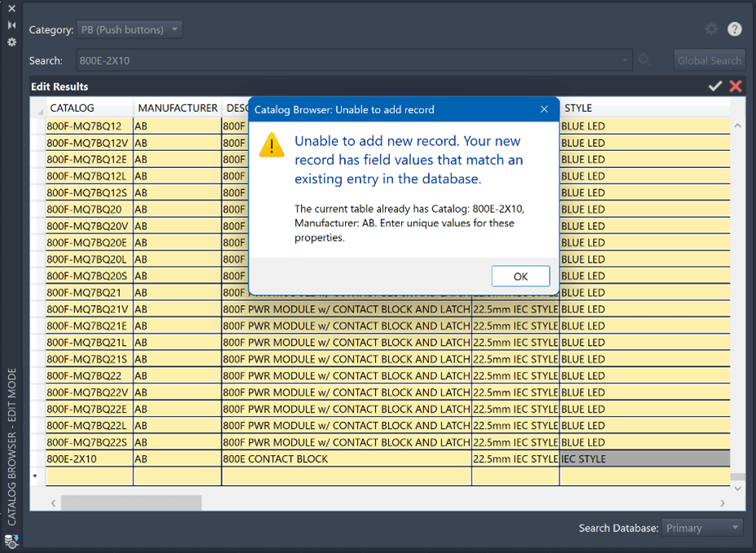Select catalog cell 800F-MQ7BQ20E

90,243
